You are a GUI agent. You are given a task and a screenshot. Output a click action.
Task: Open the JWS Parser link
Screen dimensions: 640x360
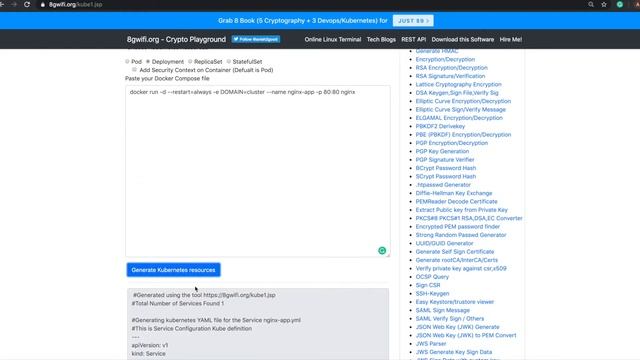point(431,344)
